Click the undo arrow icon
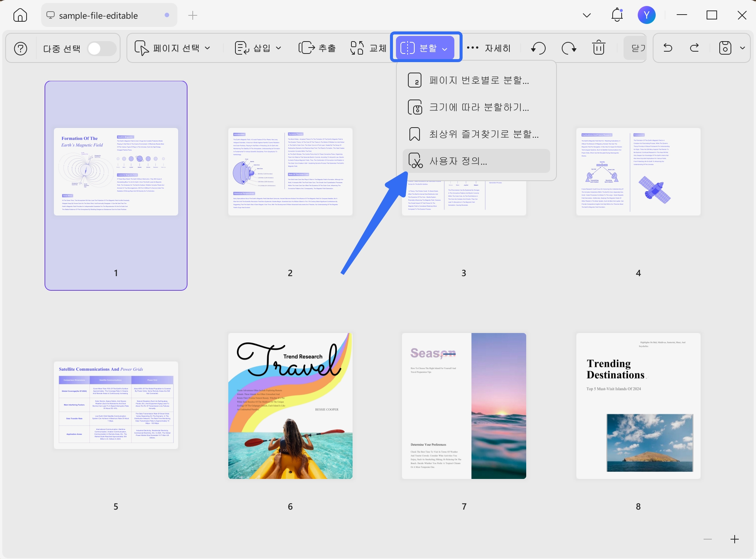This screenshot has height=559, width=756. click(668, 48)
